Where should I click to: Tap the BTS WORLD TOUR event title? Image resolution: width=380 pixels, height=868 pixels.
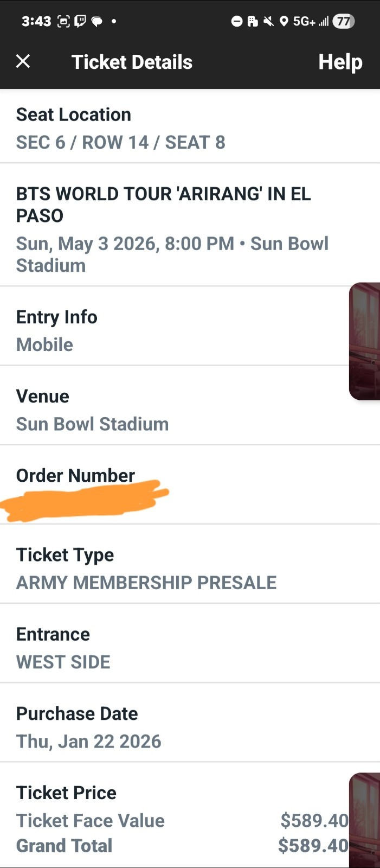(x=163, y=205)
